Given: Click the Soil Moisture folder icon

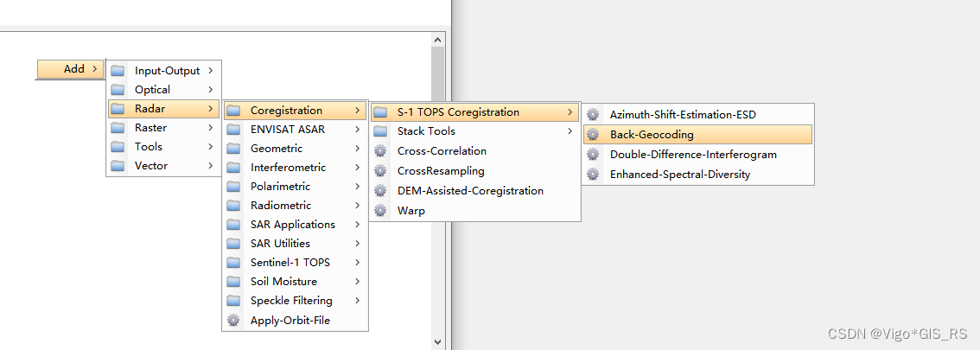Looking at the screenshot, I should coord(233,282).
